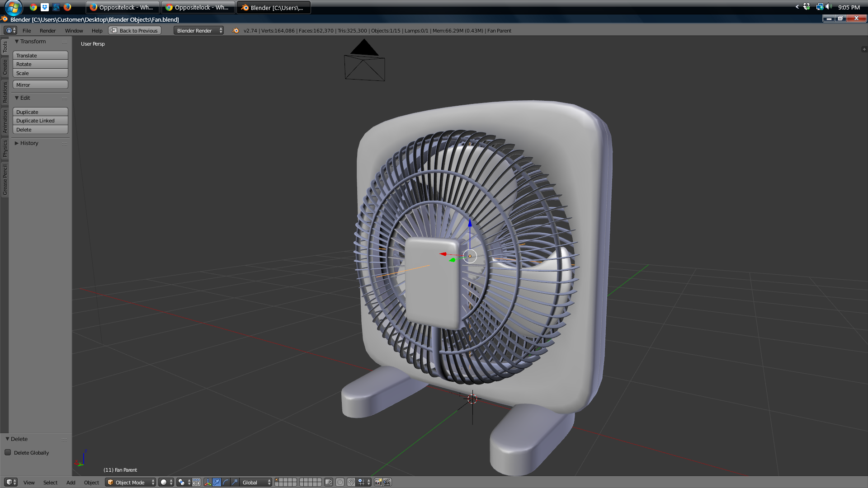The width and height of the screenshot is (868, 488).
Task: Switch to the Create tab
Action: point(5,67)
